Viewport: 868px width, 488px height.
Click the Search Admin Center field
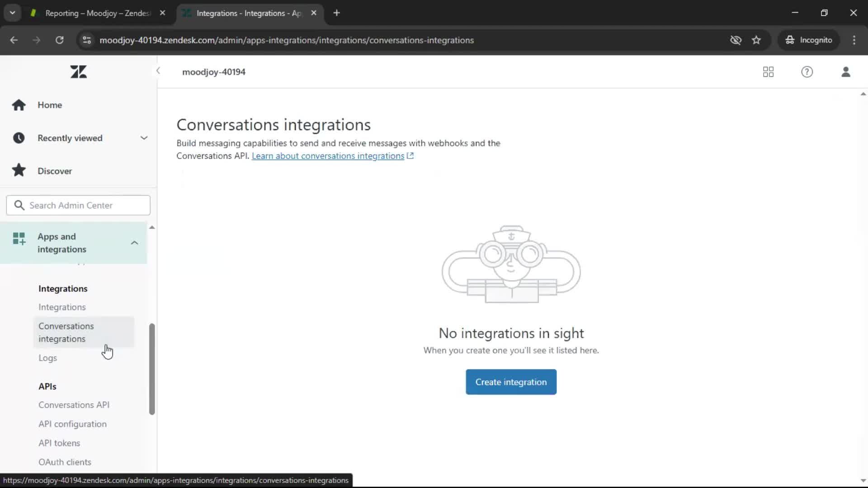(x=78, y=205)
